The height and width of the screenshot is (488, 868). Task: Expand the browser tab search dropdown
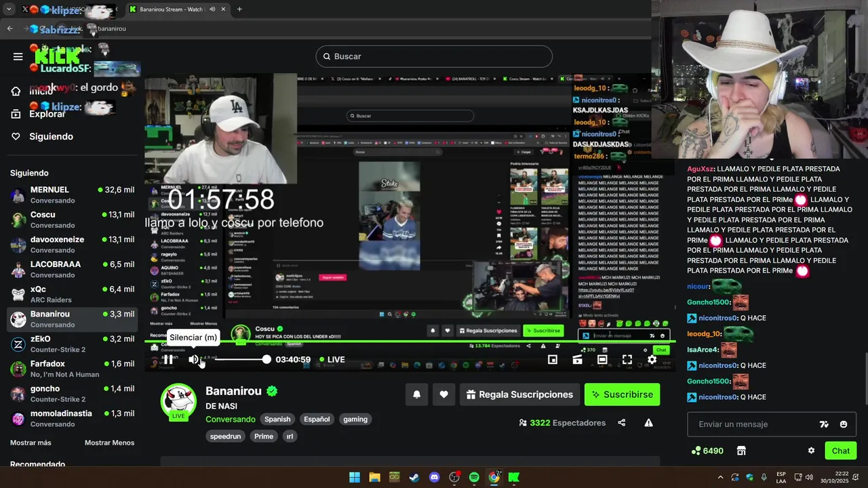point(9,9)
